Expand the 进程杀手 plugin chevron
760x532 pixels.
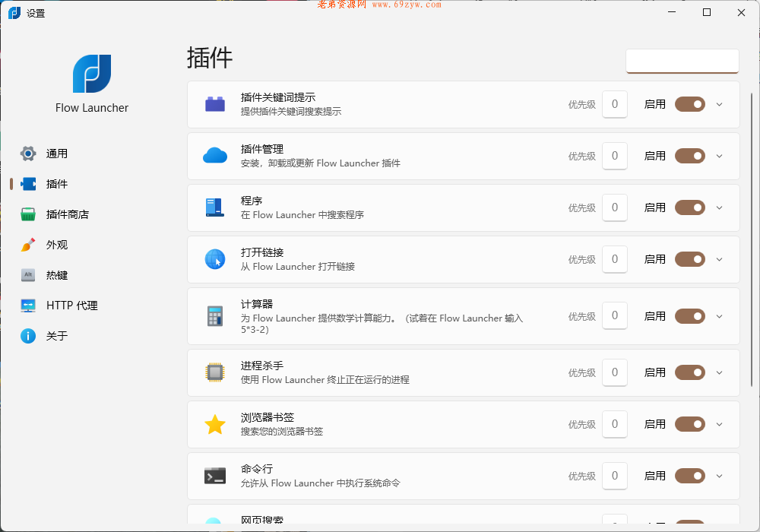(x=719, y=372)
